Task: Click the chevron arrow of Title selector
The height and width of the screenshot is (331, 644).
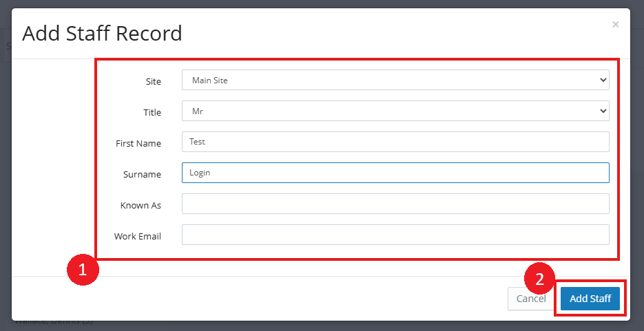Action: [603, 111]
